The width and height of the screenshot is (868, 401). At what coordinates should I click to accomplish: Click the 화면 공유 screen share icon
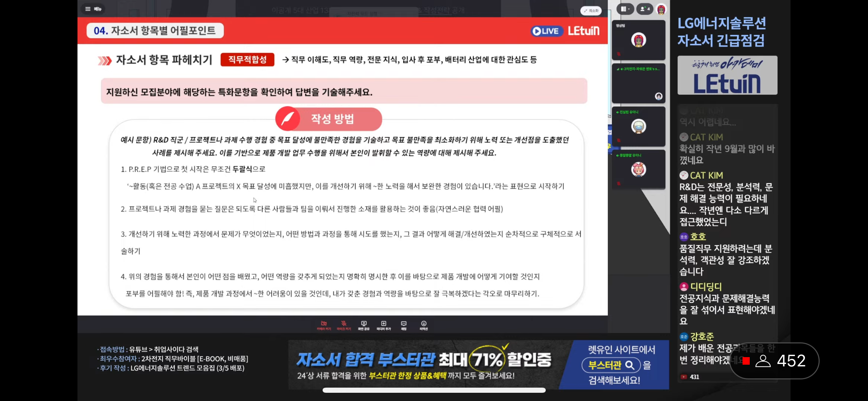(x=364, y=325)
